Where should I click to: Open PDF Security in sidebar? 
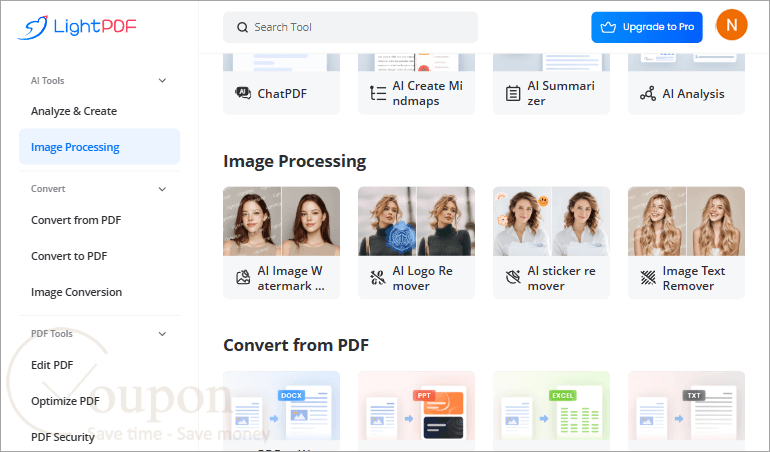62,437
